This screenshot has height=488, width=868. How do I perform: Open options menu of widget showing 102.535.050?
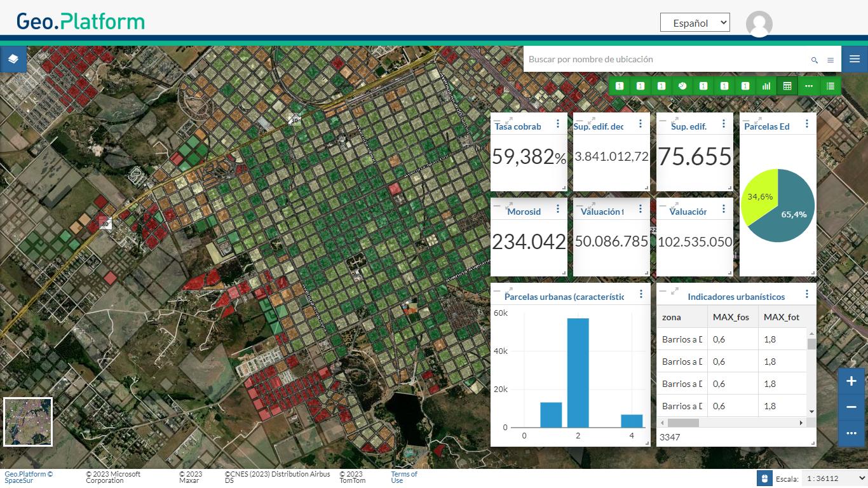724,209
